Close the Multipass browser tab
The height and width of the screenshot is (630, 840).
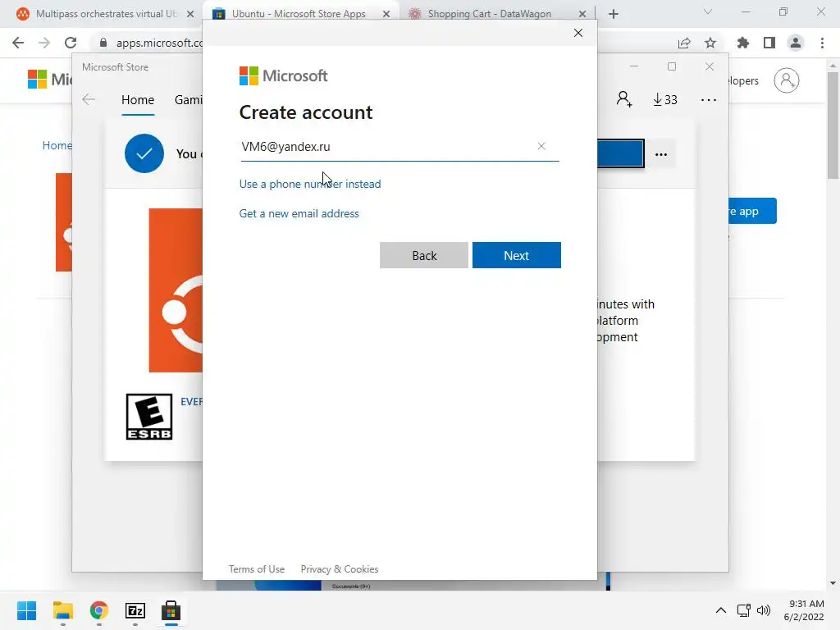point(190,14)
